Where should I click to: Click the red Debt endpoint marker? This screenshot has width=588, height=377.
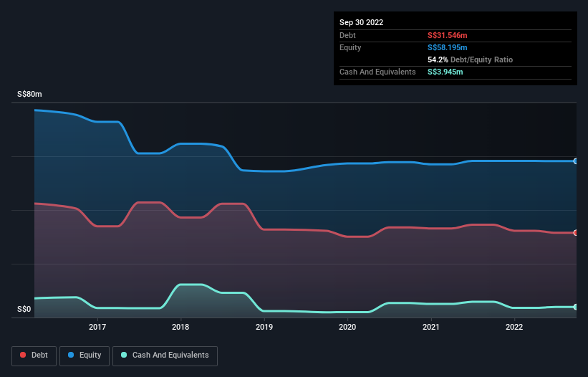[x=576, y=232]
